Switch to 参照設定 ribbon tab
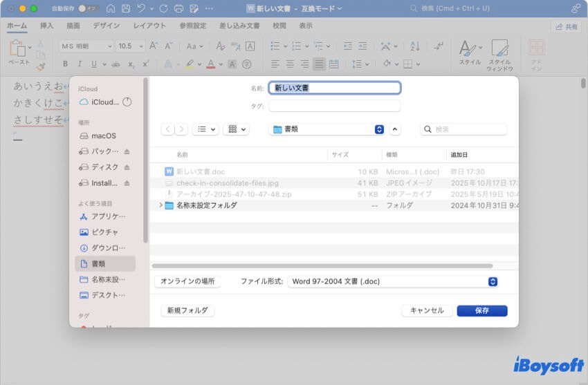The height and width of the screenshot is (385, 588). click(193, 26)
